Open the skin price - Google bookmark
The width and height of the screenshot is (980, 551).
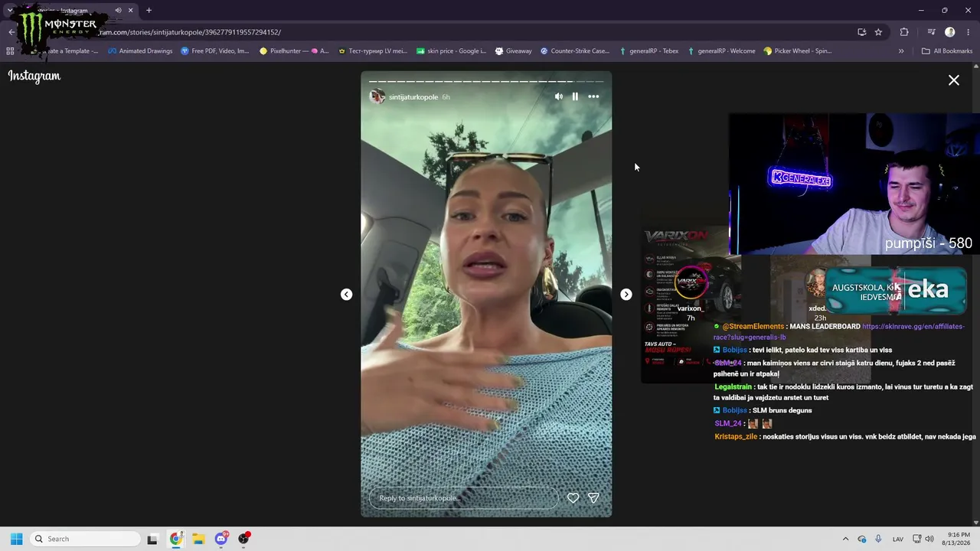coord(451,51)
